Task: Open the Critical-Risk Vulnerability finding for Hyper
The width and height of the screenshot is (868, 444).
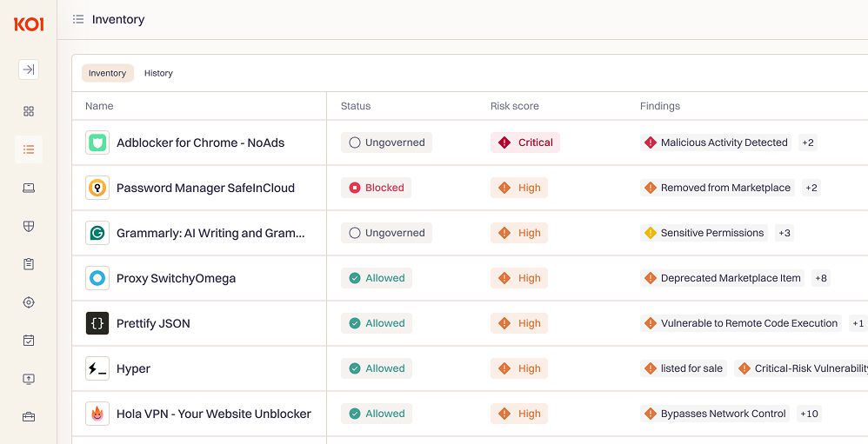Action: 801,368
